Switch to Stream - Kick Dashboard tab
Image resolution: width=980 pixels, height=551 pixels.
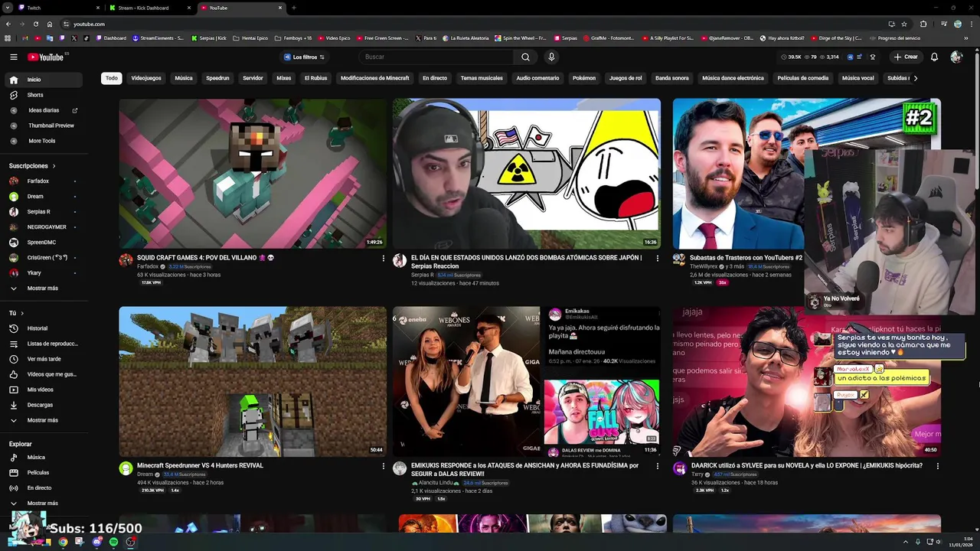[149, 8]
